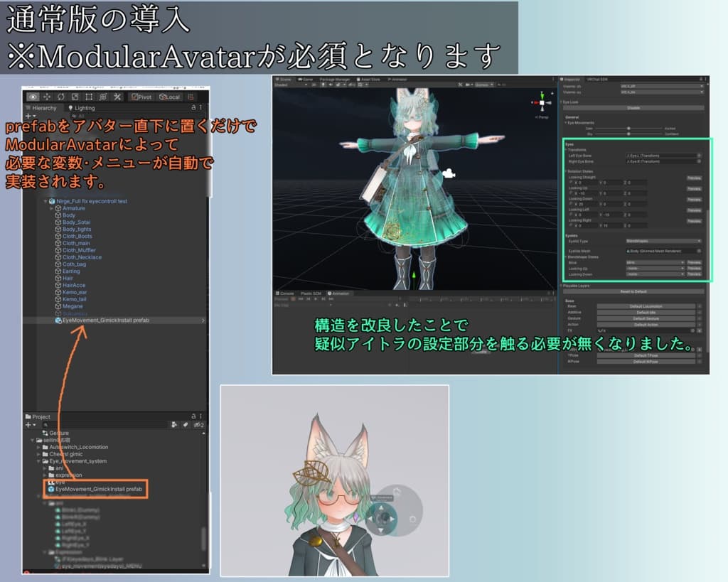Select the EyeMovement_GimickInstall prefab icon in Project

[50, 488]
